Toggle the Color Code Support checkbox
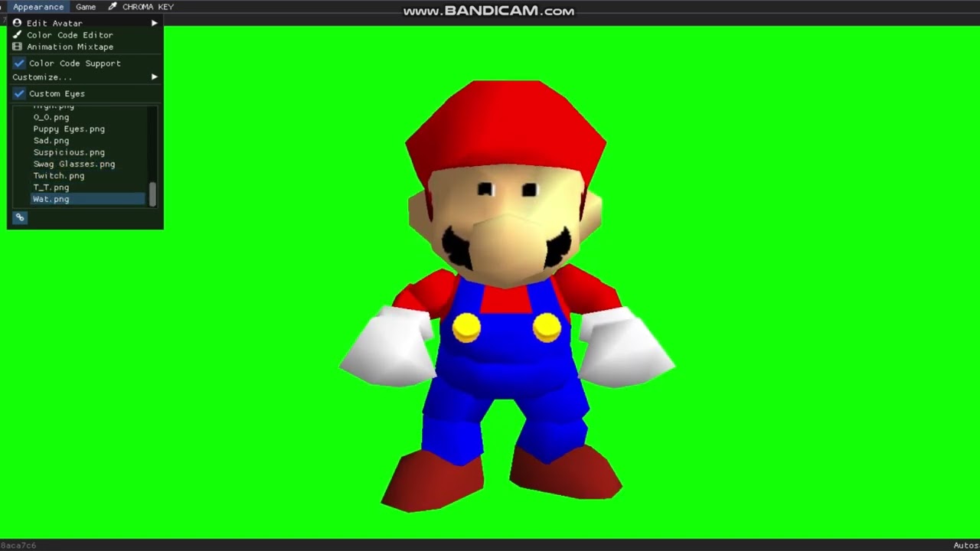The height and width of the screenshot is (551, 980). 19,64
